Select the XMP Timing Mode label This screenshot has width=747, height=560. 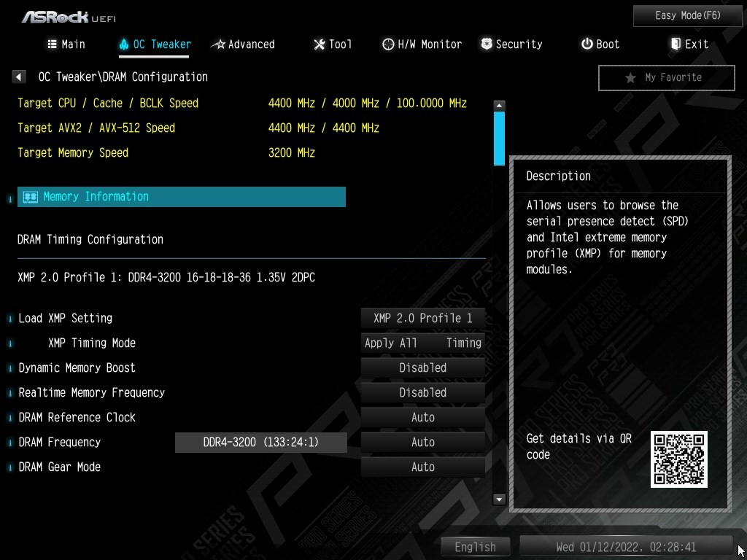coord(92,343)
